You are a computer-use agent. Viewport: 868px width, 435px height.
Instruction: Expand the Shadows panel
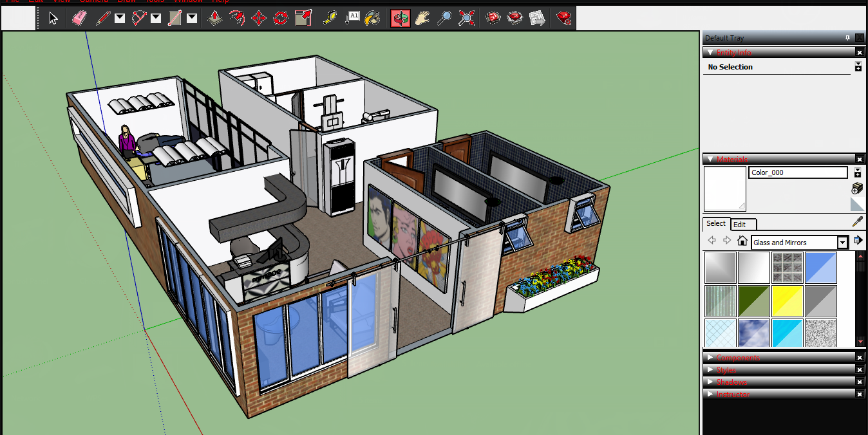[x=710, y=382]
